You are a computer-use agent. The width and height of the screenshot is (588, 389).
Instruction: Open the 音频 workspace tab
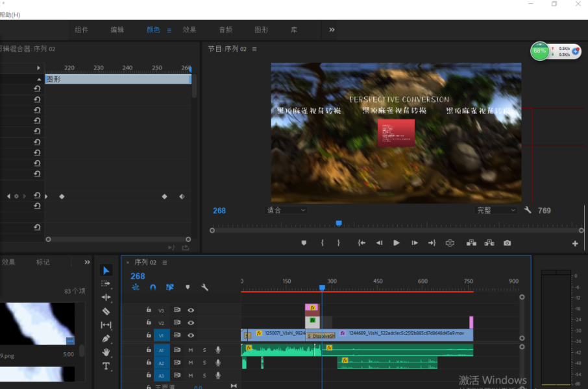coord(225,30)
